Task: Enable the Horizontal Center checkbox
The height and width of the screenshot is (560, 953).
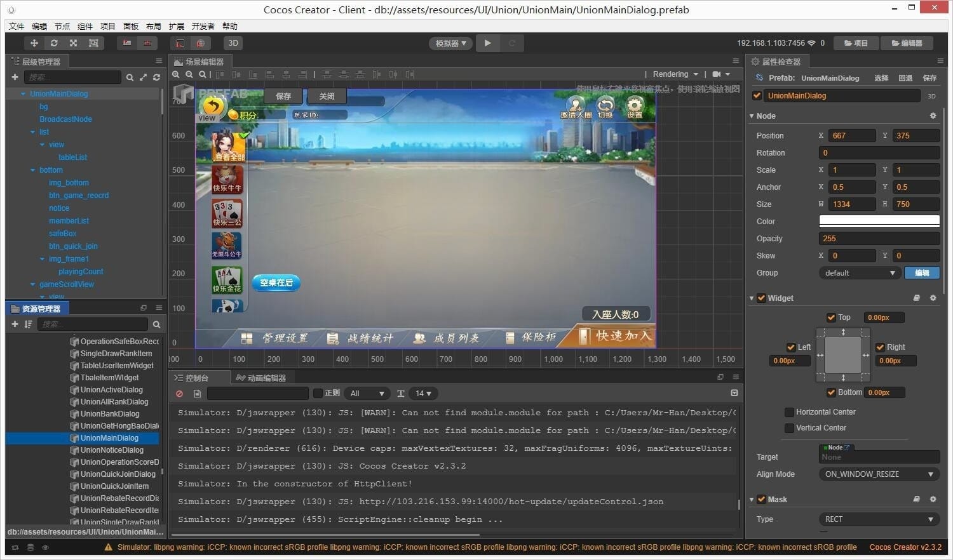Action: [789, 412]
